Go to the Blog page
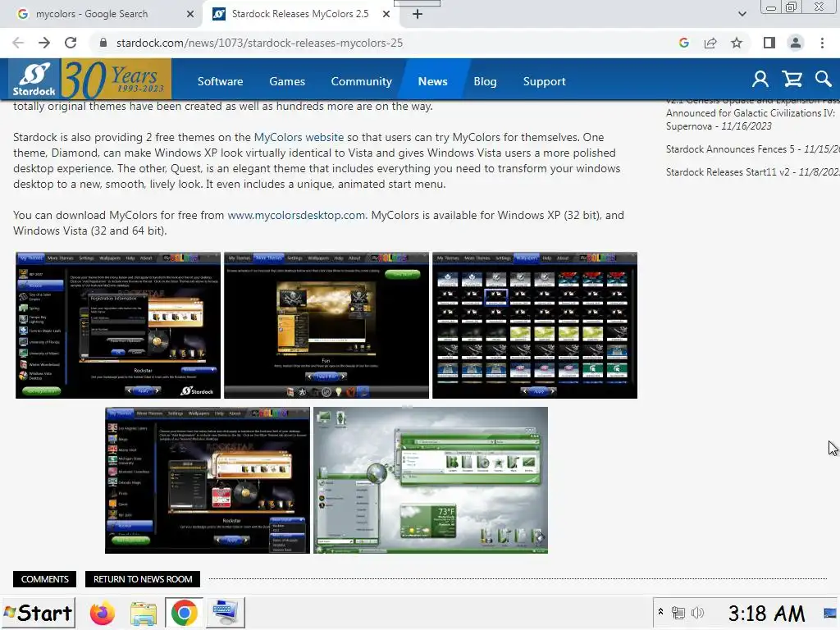 point(485,81)
